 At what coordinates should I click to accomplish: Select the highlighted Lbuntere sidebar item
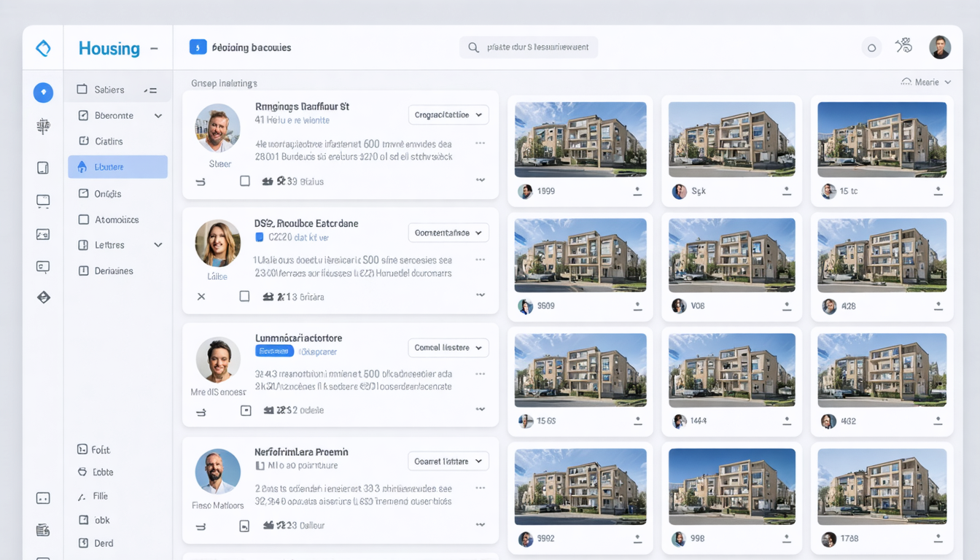click(118, 167)
